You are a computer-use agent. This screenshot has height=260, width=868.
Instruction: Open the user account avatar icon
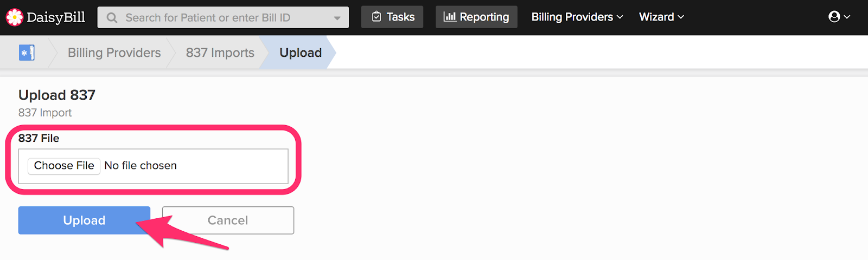834,17
